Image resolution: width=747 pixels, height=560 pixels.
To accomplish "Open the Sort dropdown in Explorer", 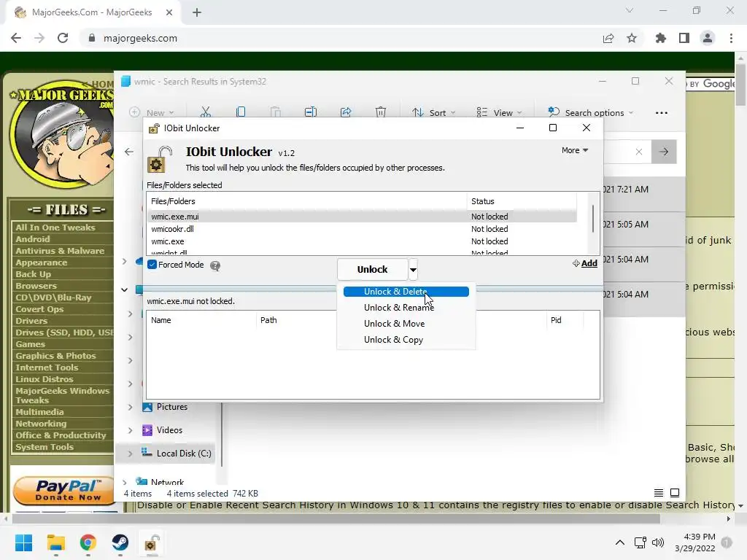I will pos(433,113).
